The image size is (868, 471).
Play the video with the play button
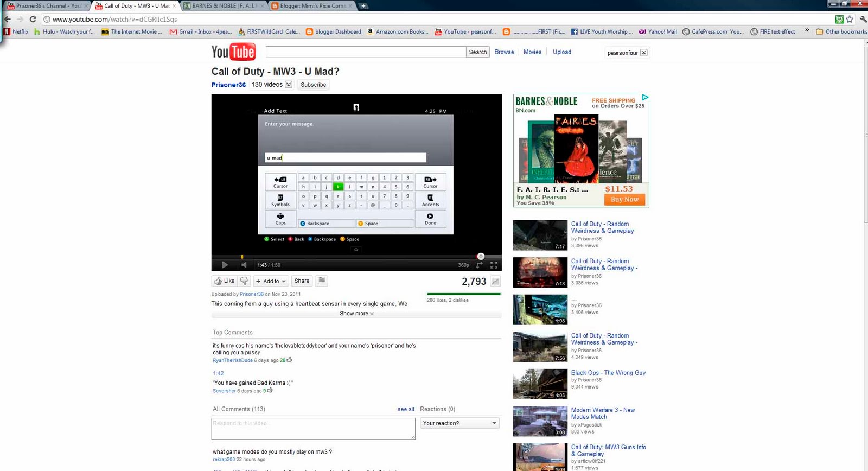pos(225,265)
